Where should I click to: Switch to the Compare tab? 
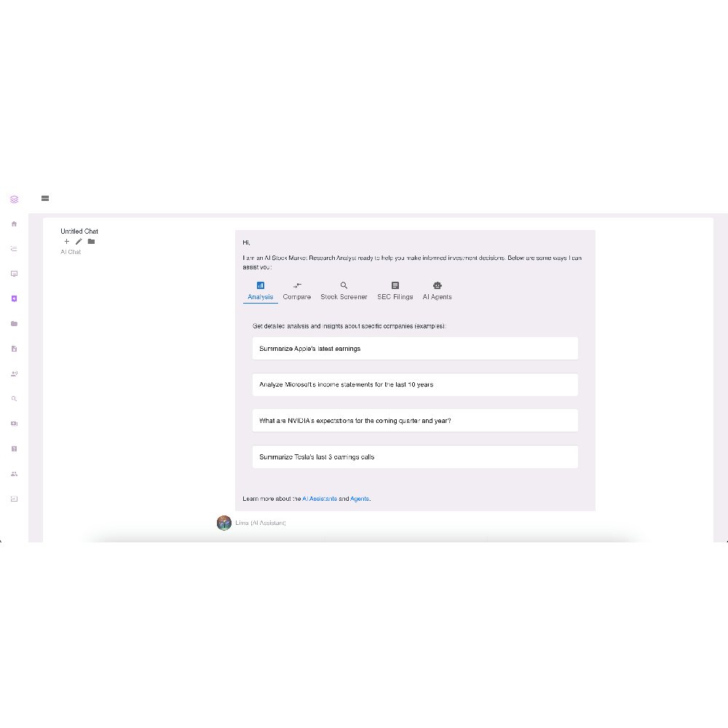[x=297, y=290]
